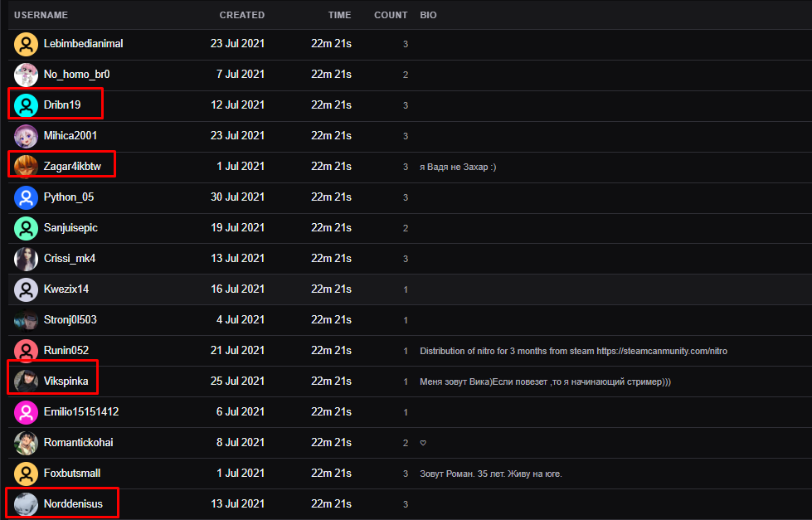Click Kwezix14's gray default avatar
Image resolution: width=812 pixels, height=520 pixels.
tap(27, 289)
